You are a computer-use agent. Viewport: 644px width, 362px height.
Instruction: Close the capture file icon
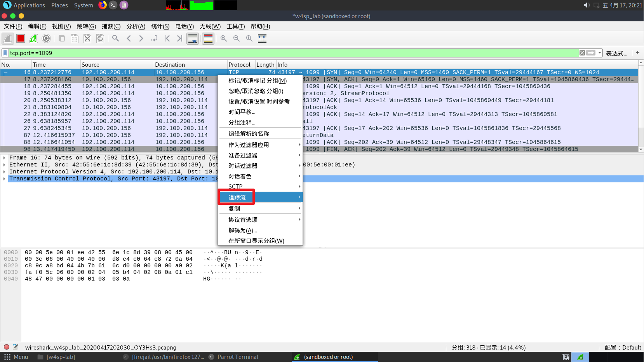click(87, 38)
